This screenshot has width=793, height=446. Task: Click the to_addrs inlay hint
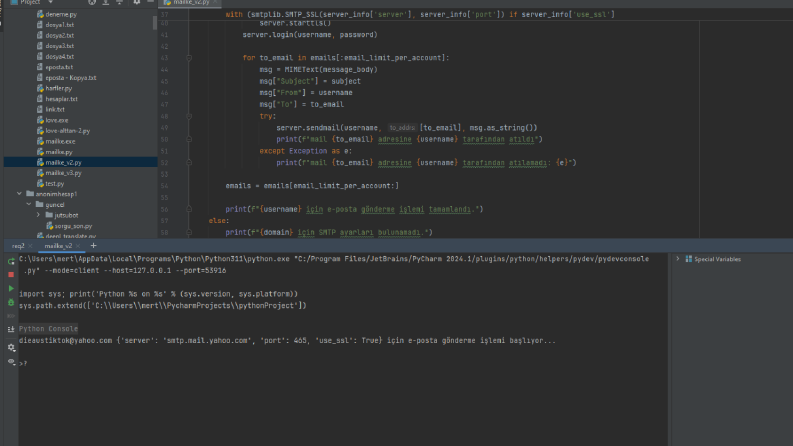click(402, 128)
